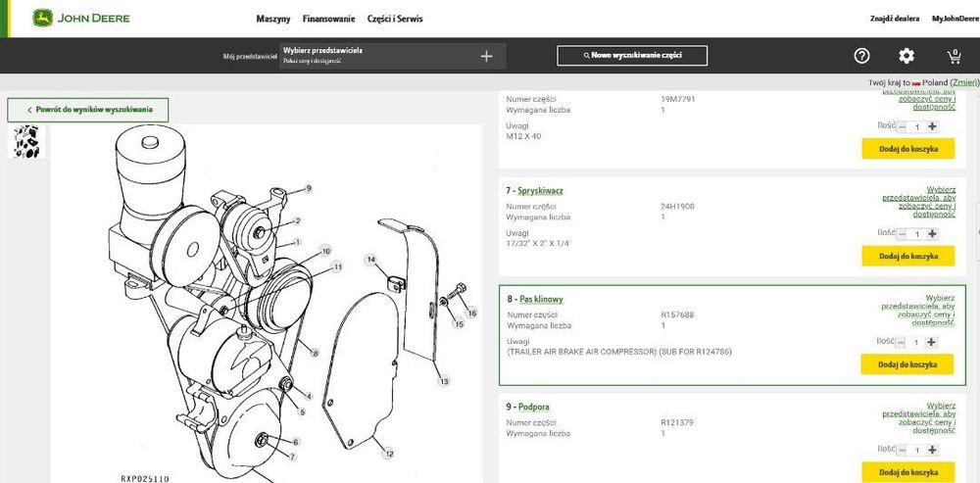Increase quantity for Spryskiwacz
Screen dimensions: 980x483
(933, 234)
